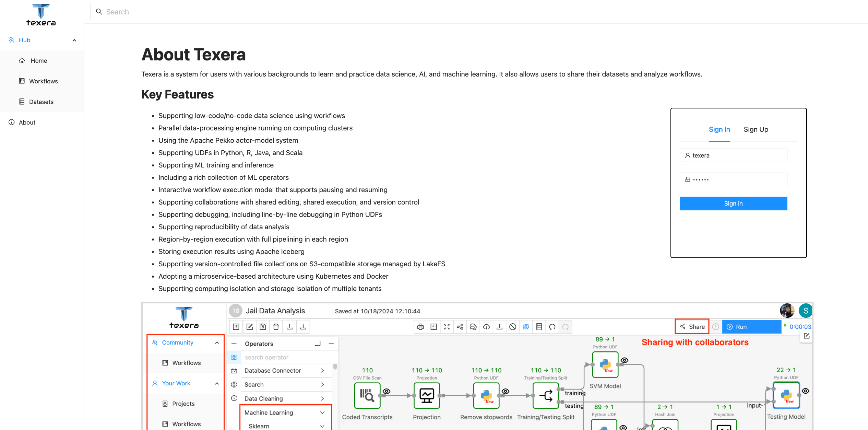Switch to the Sign In tab
The width and height of the screenshot is (868, 430).
[720, 130]
